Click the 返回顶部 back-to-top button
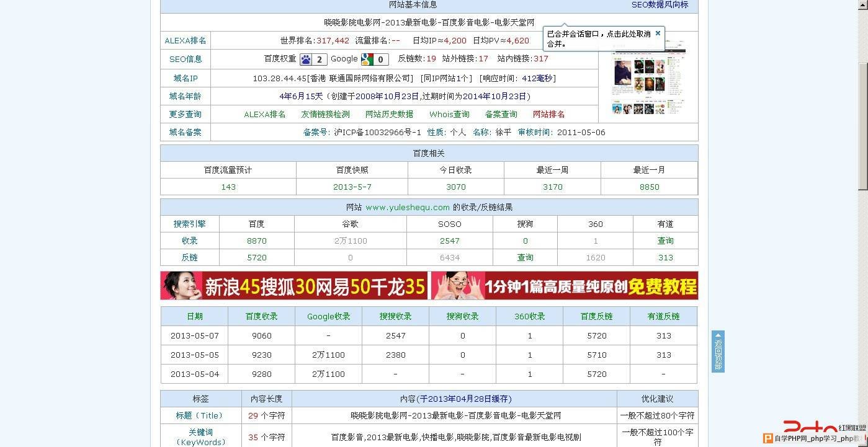The width and height of the screenshot is (868, 447). click(x=718, y=352)
